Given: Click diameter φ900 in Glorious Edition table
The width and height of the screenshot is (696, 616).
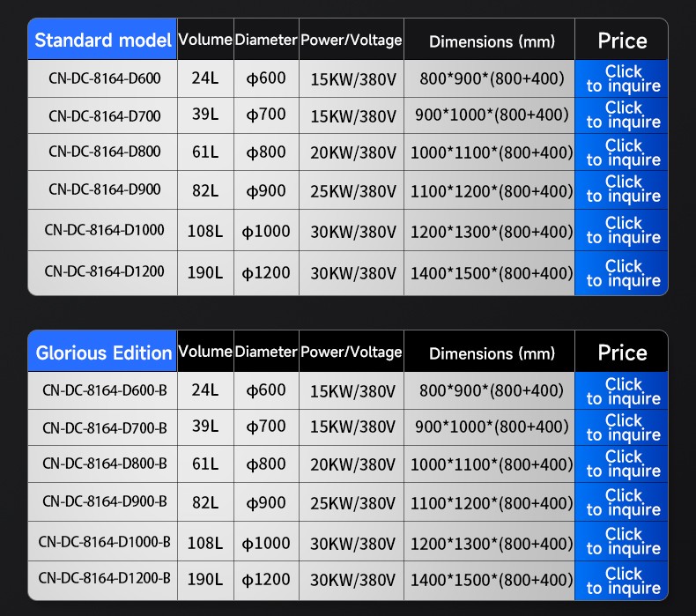Looking at the screenshot, I should (x=266, y=502).
